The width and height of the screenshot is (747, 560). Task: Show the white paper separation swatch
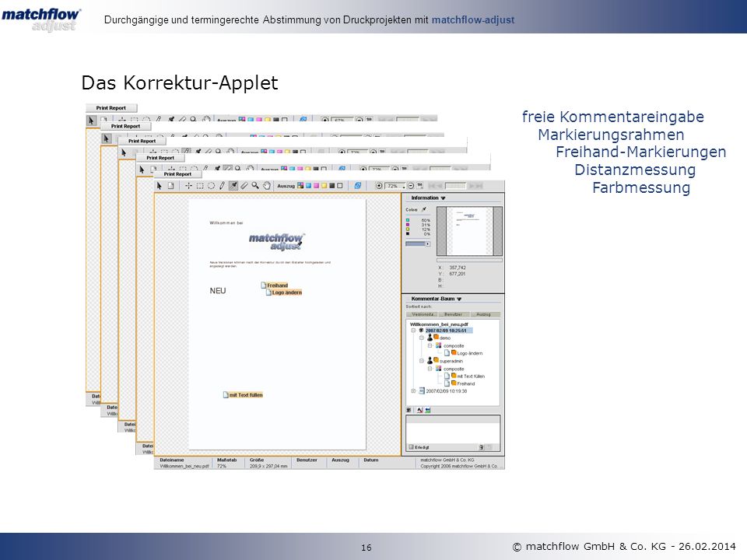point(340,186)
